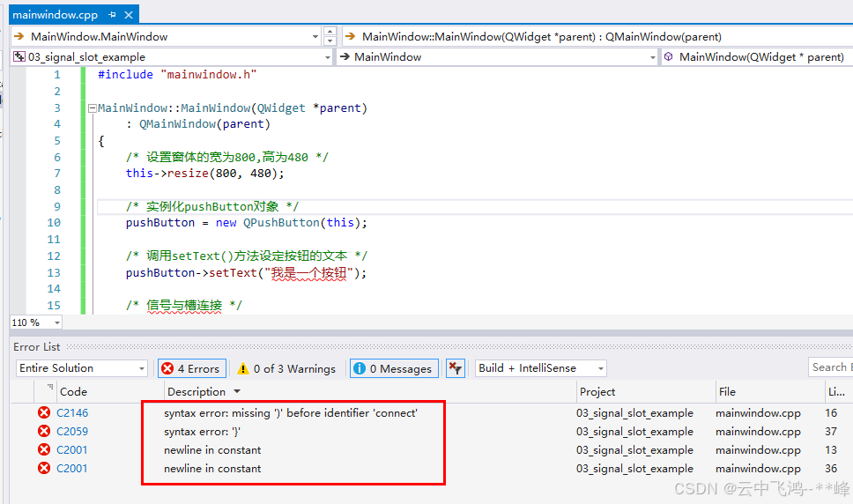853x504 pixels.
Task: Click the up arrow of the navigation stepper
Action: pos(330,32)
